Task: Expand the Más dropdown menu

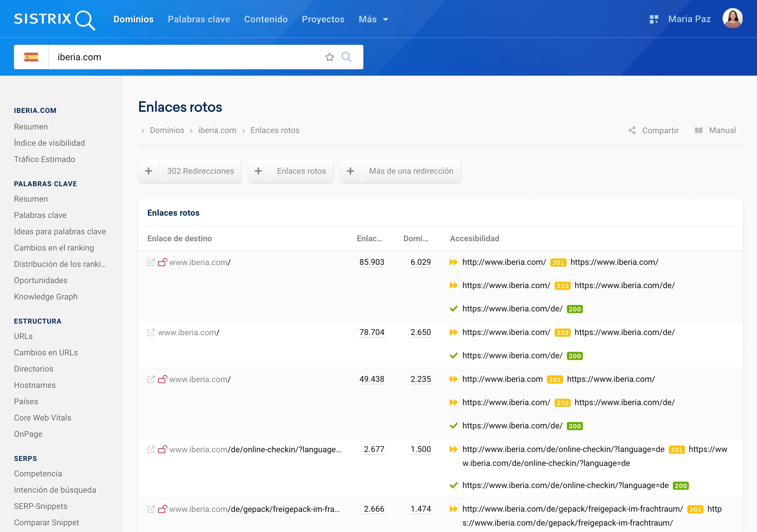Action: (373, 19)
